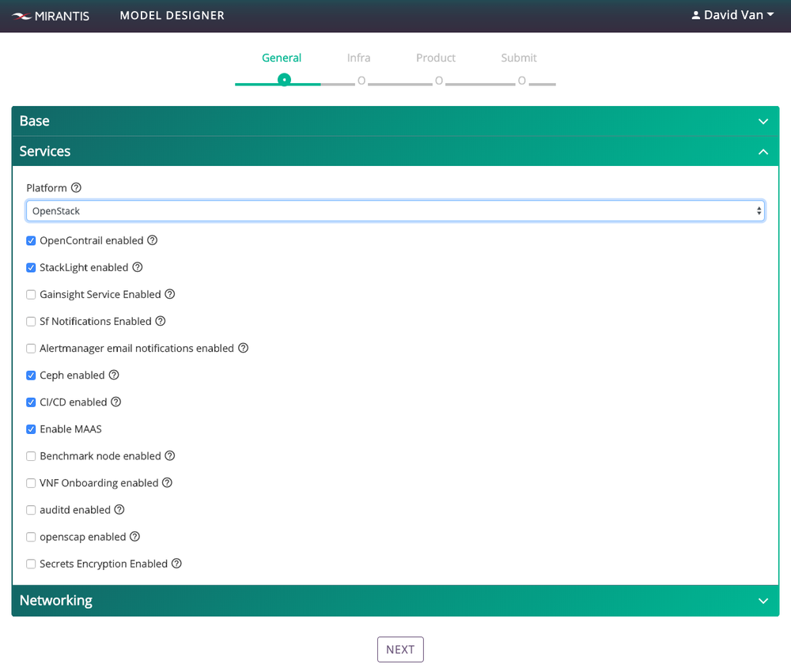Open the Platform help tooltip icon
Viewport: 791px width, 672px height.
pyautogui.click(x=76, y=187)
